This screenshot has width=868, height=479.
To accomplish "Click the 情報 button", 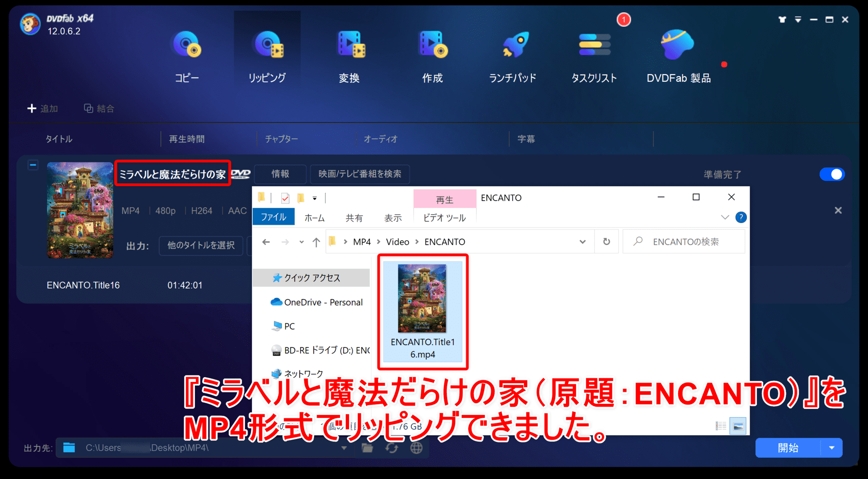I will pos(280,174).
